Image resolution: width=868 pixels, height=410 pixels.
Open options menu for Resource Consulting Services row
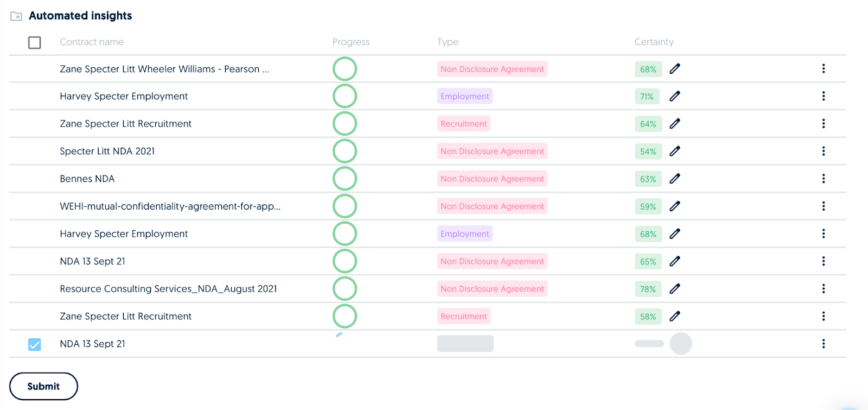(x=823, y=289)
